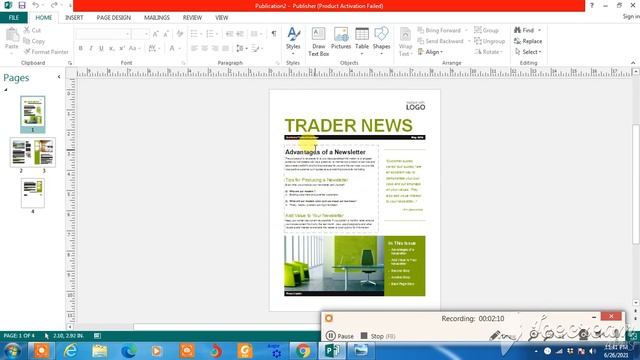Insert Pictures from the Objects group
The width and height of the screenshot is (640, 360).
point(341,39)
